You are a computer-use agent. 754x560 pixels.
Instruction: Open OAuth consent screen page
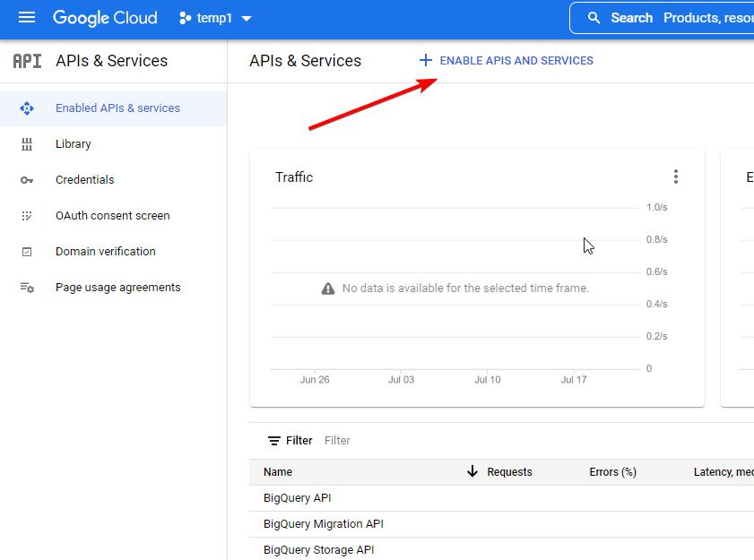(x=114, y=215)
